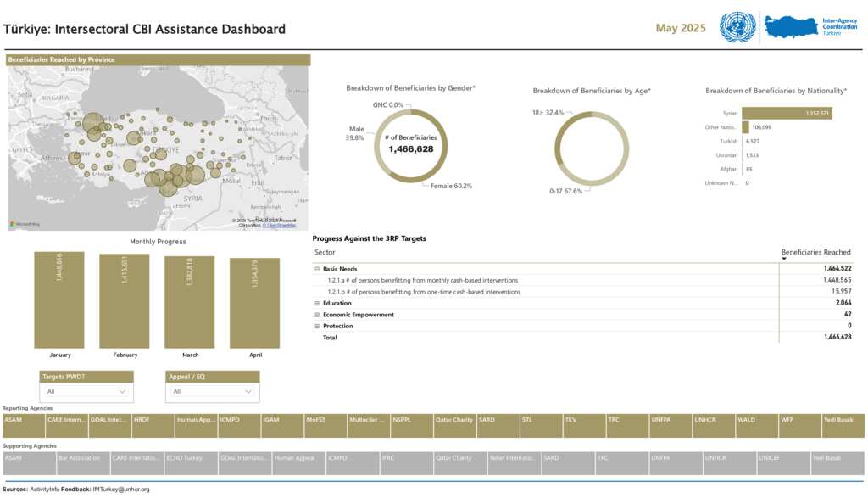
Task: Expand the Education sector row
Action: 317,303
